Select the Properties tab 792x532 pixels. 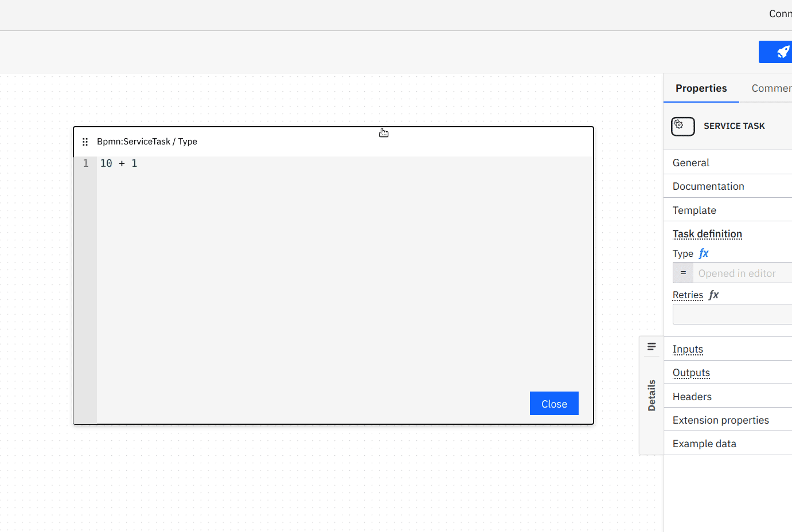(701, 88)
